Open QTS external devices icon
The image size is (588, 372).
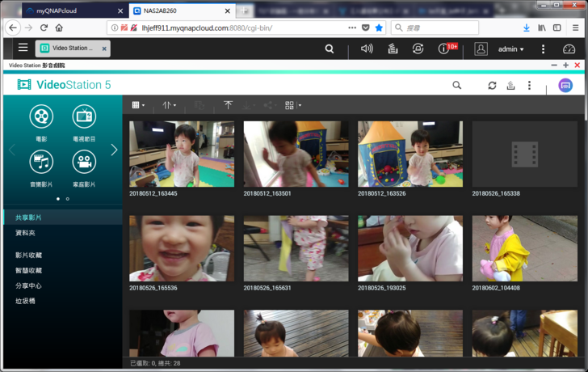click(x=418, y=49)
